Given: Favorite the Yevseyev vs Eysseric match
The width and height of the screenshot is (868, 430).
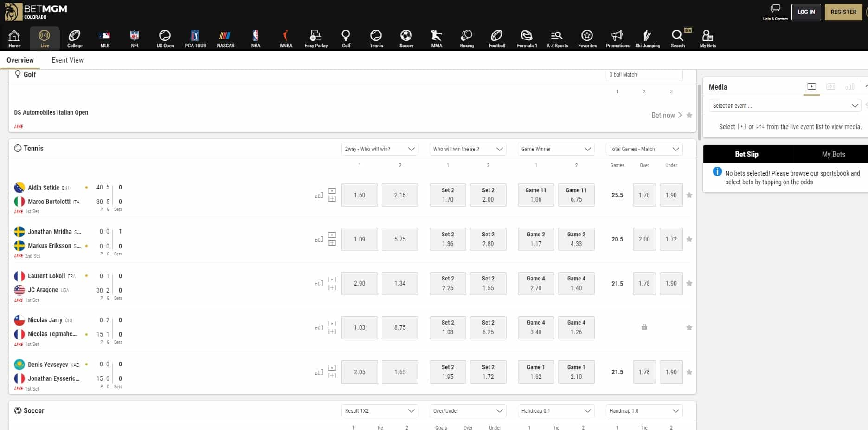Looking at the screenshot, I should coord(689,372).
